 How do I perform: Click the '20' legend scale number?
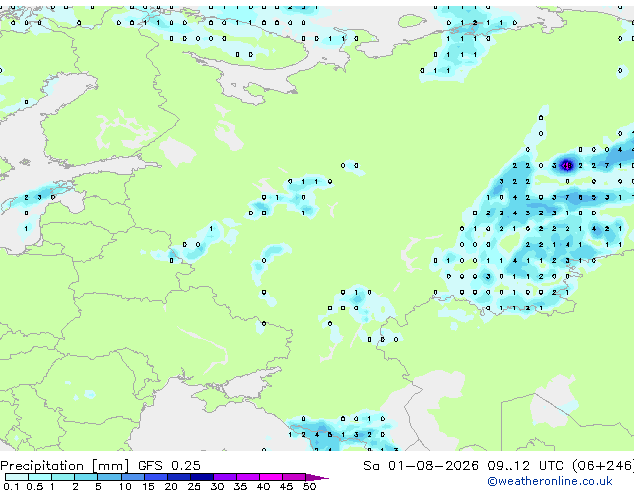pyautogui.click(x=171, y=486)
